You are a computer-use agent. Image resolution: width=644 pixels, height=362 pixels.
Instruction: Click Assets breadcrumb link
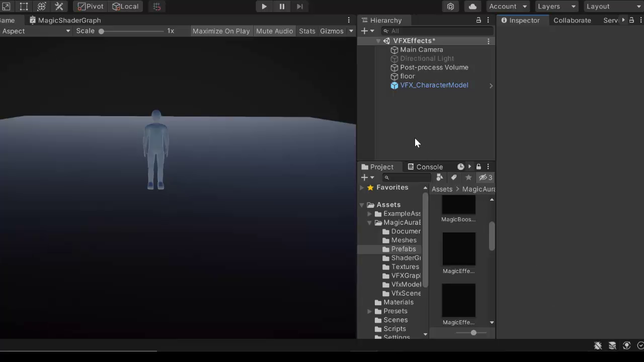click(x=442, y=189)
